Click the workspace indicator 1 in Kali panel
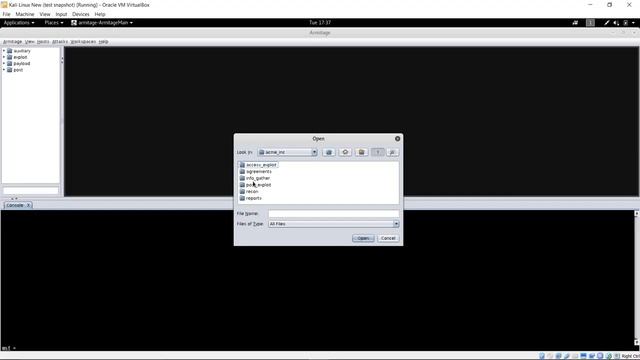Screen dimensions: 640x360 tap(590, 23)
